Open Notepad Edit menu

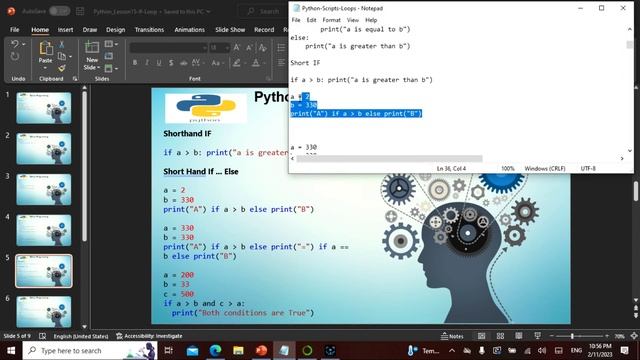click(x=311, y=20)
